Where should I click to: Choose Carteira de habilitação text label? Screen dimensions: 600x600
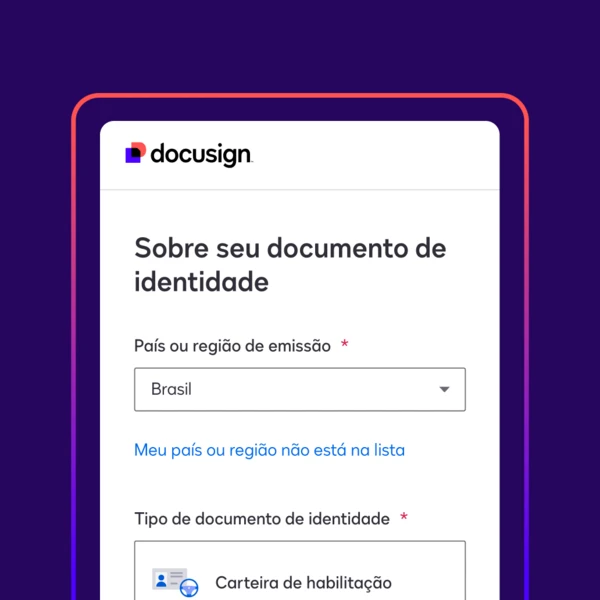[x=303, y=583]
